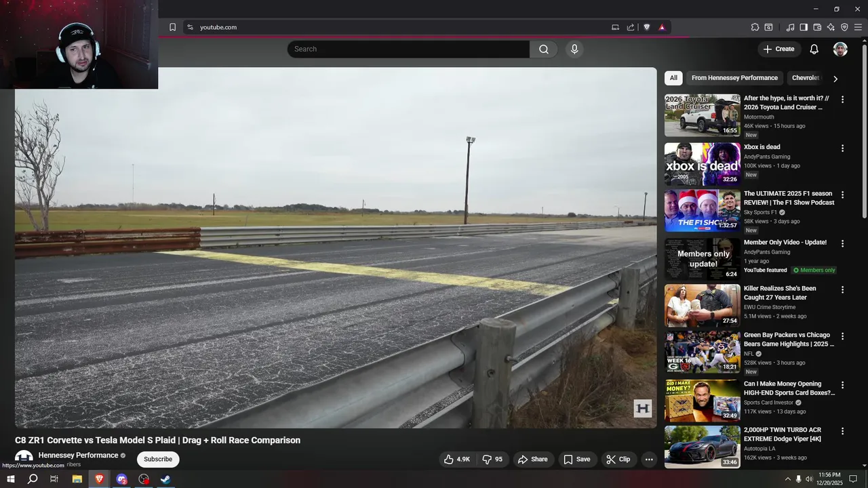Toggle the browser sidebar panel icon
Screen dimensions: 868x488
pyautogui.click(x=804, y=27)
